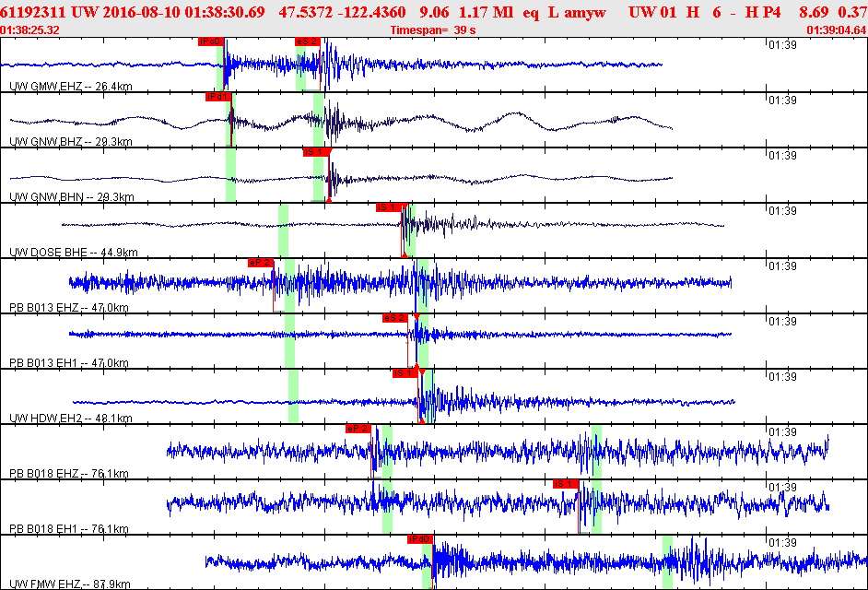Click station label UW GNW BHN -- 29.3km

(x=72, y=197)
